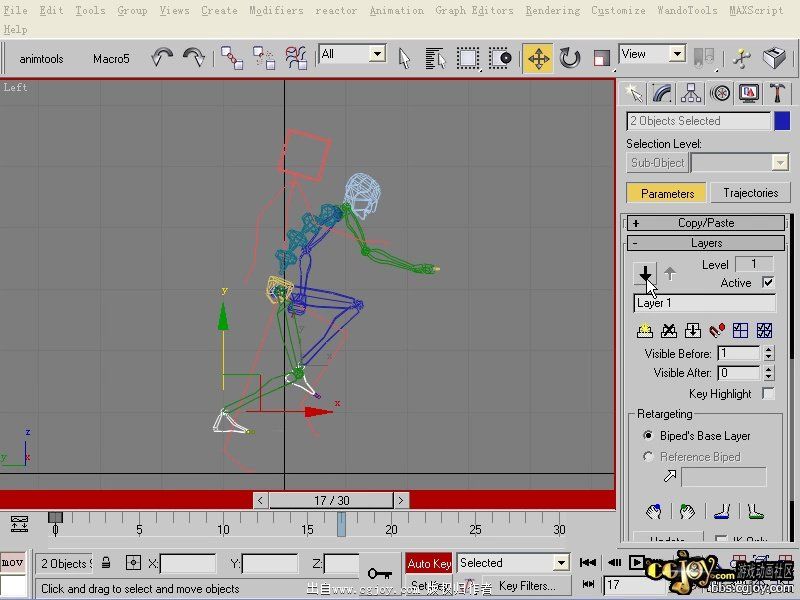
Task: Open the MAXScript menu
Action: [x=756, y=10]
